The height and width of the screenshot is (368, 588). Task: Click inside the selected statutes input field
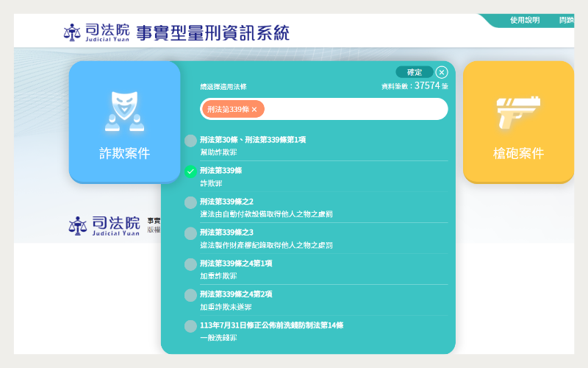coord(353,109)
